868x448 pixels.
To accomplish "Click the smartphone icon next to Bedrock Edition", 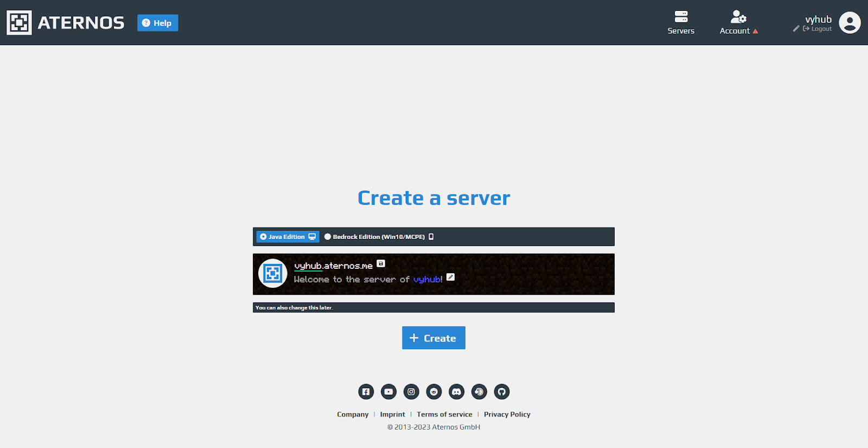I will [x=431, y=237].
